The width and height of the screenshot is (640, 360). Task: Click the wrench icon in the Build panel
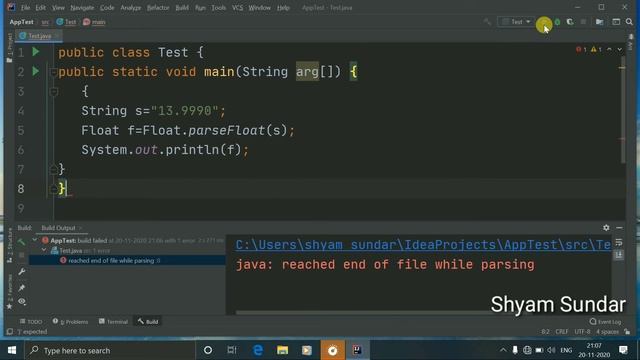coord(22,271)
